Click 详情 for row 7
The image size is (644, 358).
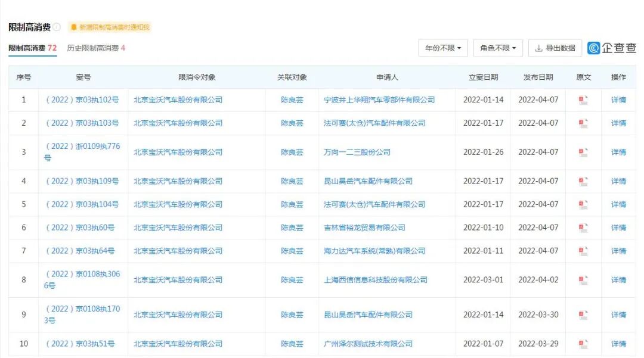618,251
